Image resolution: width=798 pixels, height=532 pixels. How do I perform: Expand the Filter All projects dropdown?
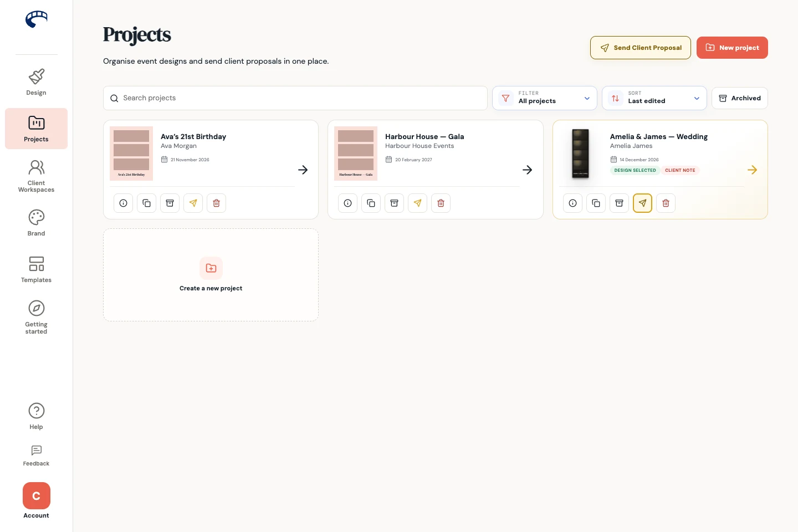pos(545,98)
